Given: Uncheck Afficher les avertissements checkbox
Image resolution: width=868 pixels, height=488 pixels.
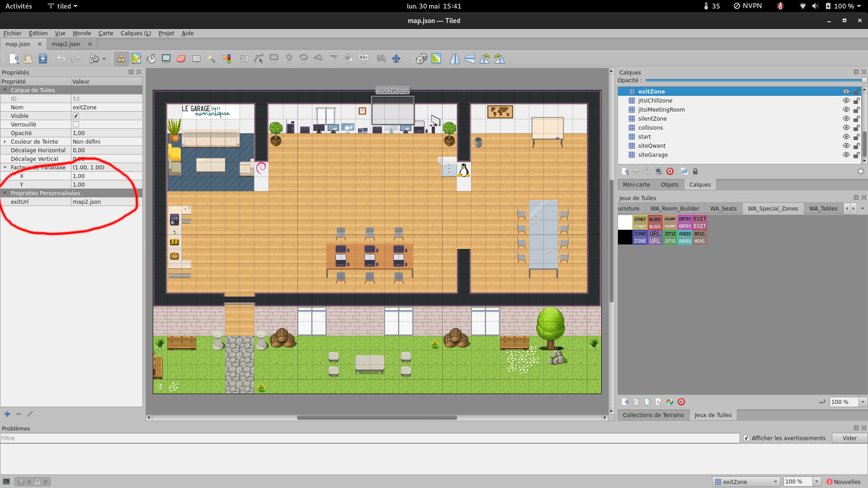Looking at the screenshot, I should tap(746, 438).
